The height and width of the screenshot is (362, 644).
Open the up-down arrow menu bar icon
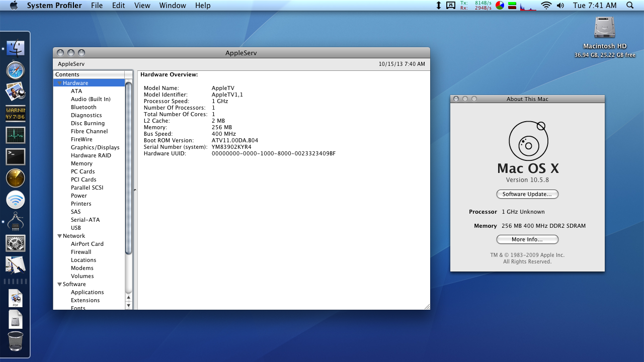point(439,6)
